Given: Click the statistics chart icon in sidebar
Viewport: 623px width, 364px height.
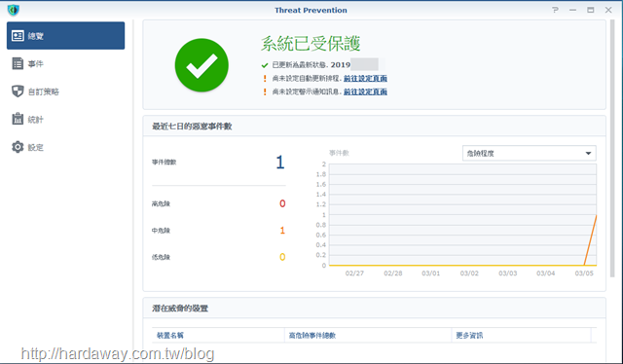Looking at the screenshot, I should click(18, 119).
